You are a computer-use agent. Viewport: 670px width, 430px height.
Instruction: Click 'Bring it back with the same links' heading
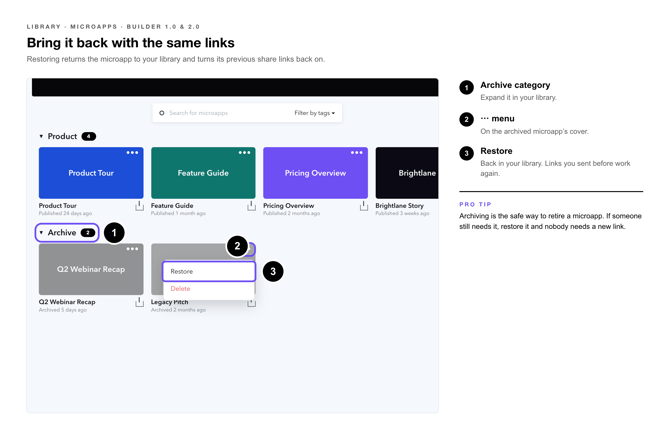pyautogui.click(x=131, y=43)
